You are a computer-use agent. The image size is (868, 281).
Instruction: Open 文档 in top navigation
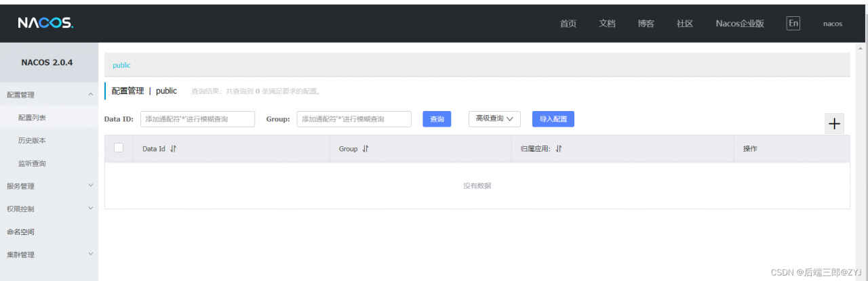(608, 23)
